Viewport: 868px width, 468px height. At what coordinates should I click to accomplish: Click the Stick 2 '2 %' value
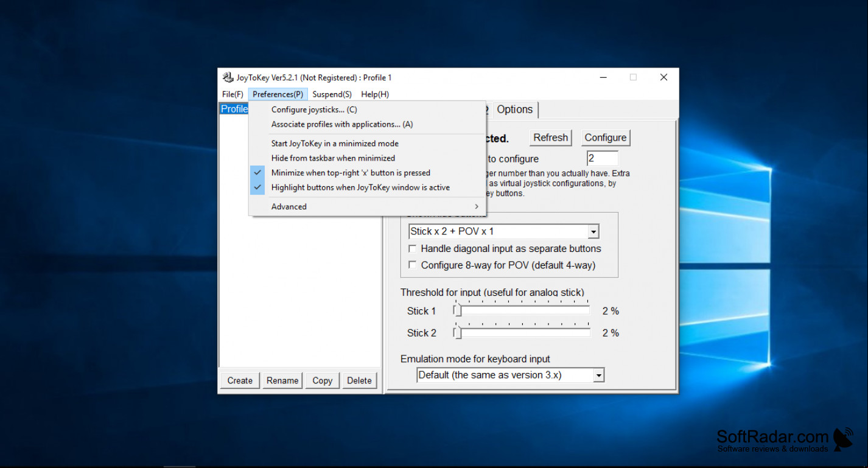pos(611,333)
